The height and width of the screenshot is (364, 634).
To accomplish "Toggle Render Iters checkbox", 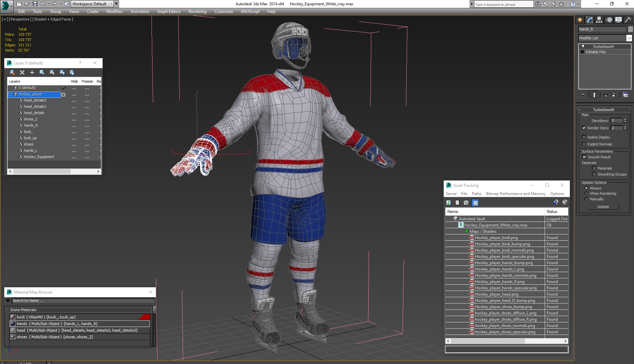I will coord(584,128).
